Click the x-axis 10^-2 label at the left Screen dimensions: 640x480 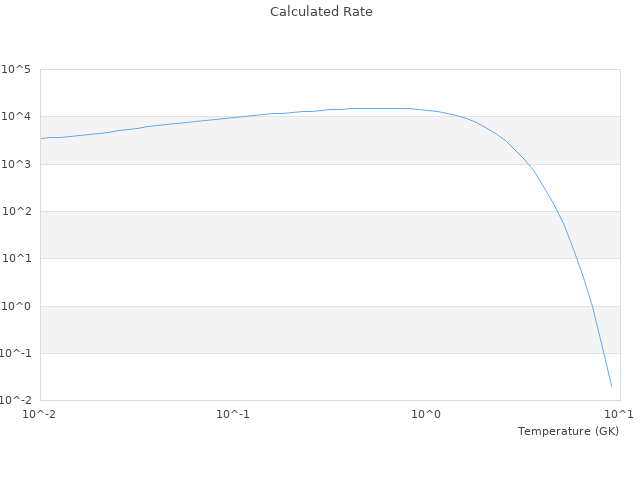40,414
